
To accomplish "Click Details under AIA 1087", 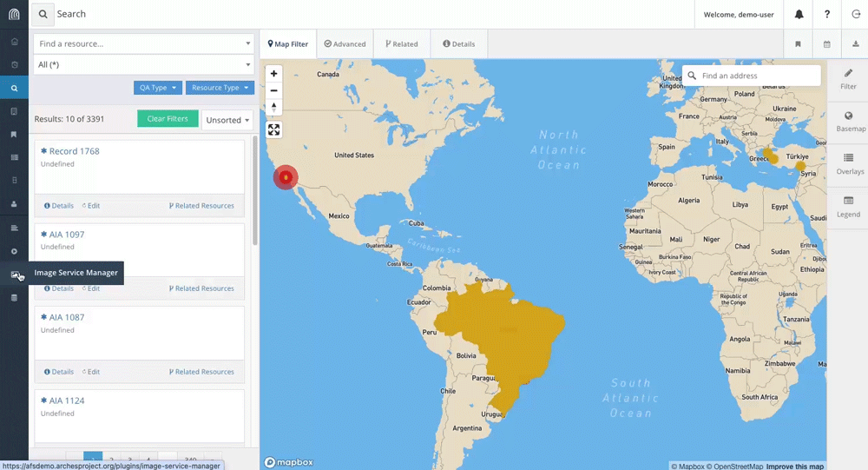I will pos(59,372).
